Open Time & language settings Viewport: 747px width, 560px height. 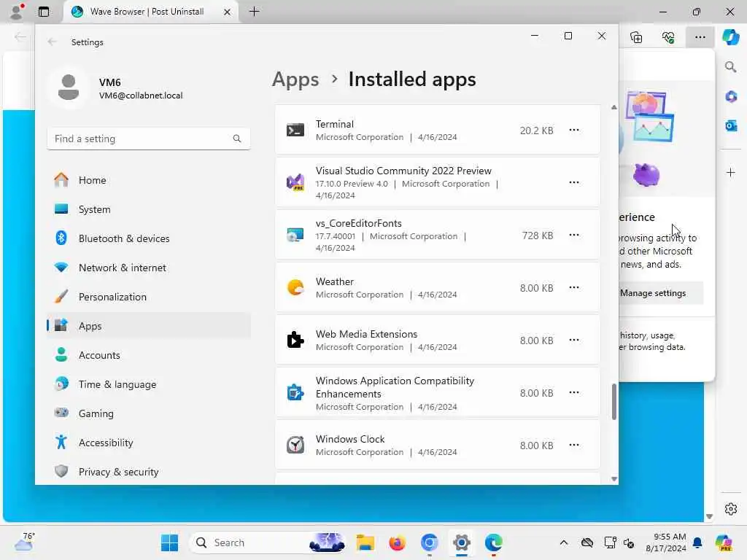[x=149, y=384]
